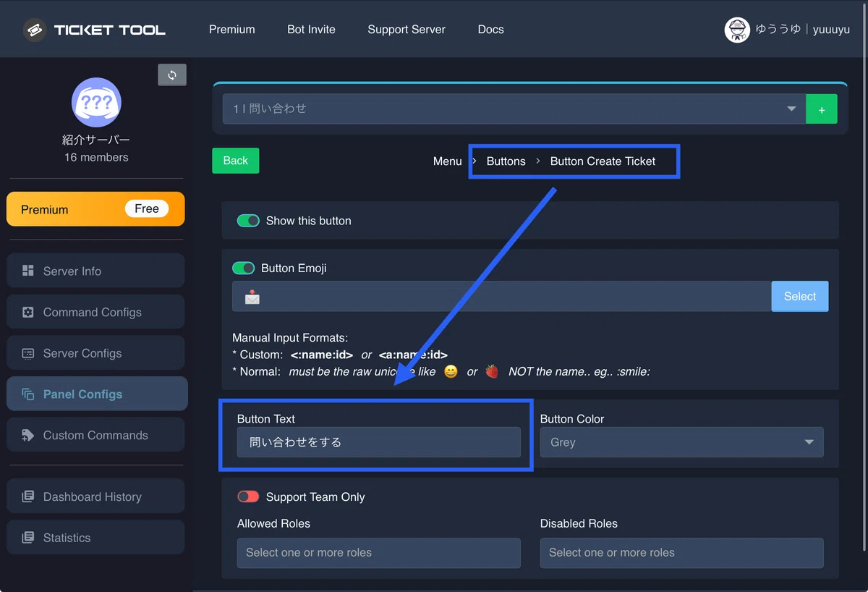Click the yuuuyu username text
868x592 pixels.
[831, 30]
